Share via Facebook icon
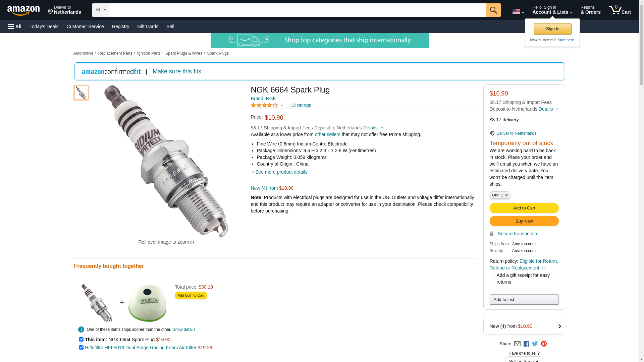This screenshot has width=644, height=362. pos(526,344)
